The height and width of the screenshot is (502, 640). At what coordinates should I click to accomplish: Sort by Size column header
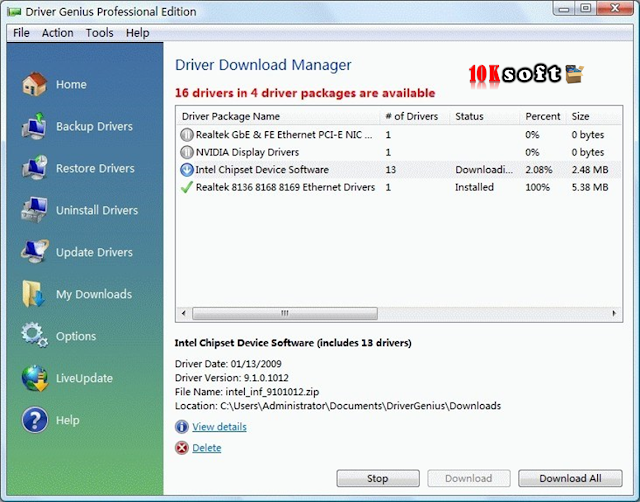click(x=593, y=116)
